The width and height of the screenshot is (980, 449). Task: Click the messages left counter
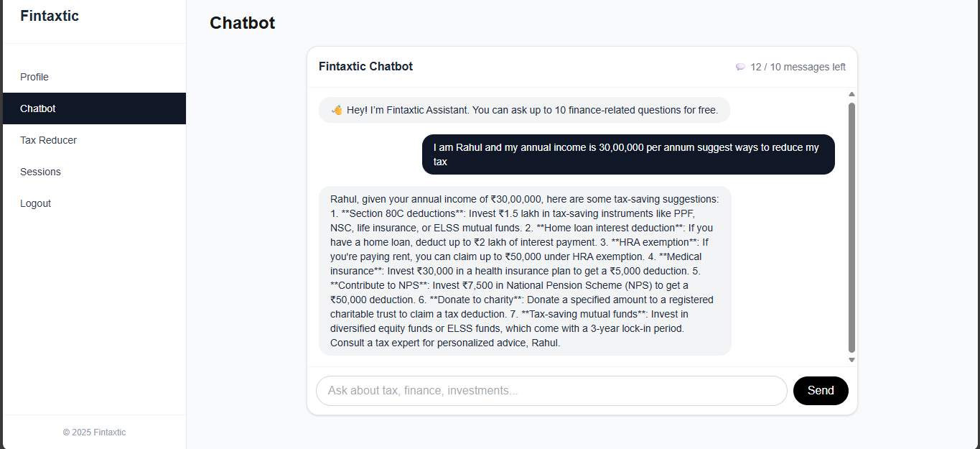point(798,67)
